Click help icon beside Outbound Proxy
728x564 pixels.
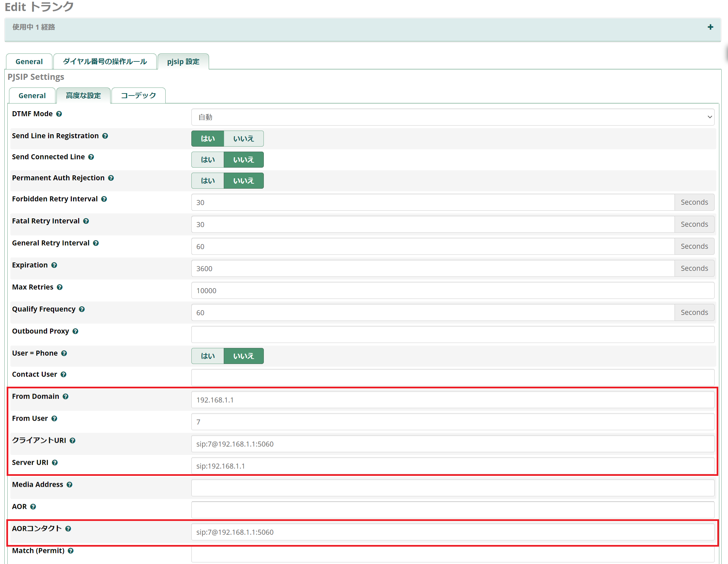point(75,331)
